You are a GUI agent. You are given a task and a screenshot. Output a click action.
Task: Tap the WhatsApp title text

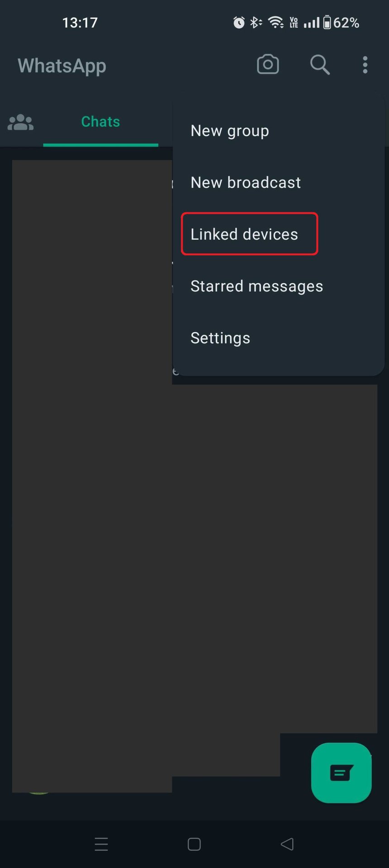click(62, 66)
